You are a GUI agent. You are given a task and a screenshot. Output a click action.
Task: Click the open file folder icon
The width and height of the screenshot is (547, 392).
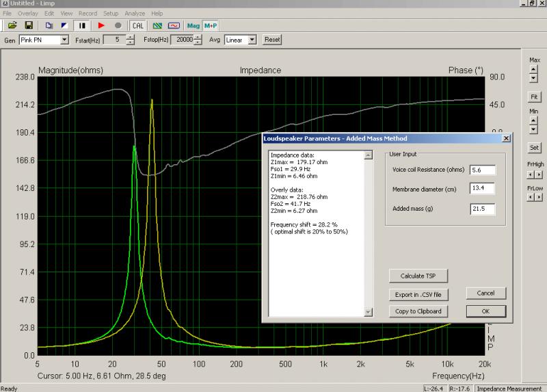12,25
